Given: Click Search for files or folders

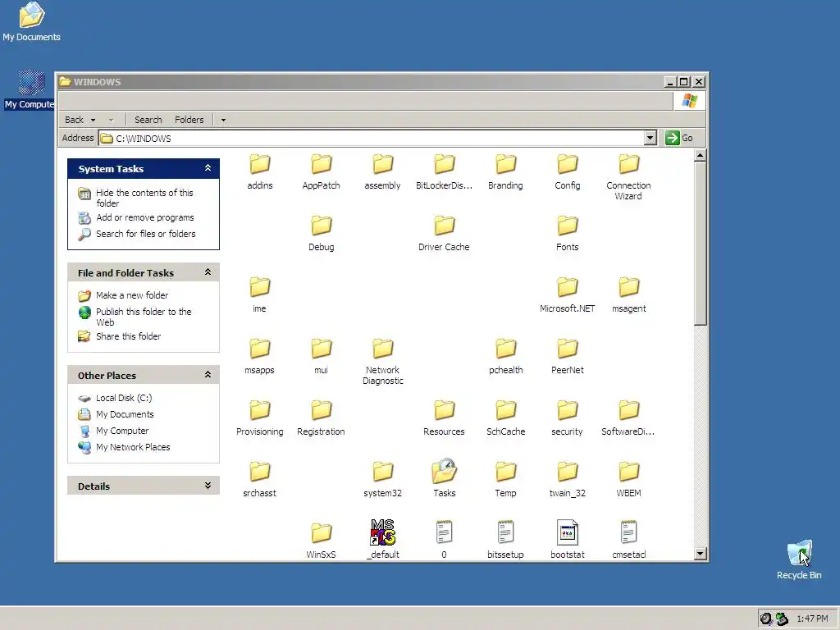Looking at the screenshot, I should (x=146, y=234).
